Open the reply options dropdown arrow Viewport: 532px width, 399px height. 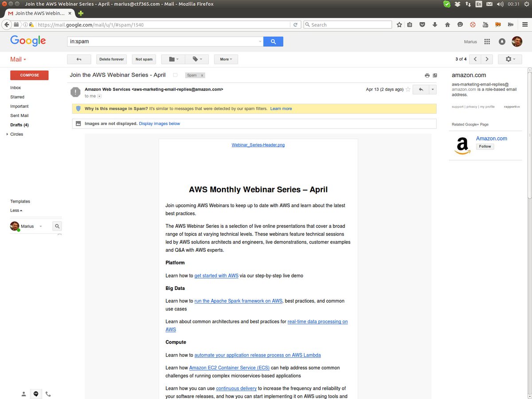click(433, 90)
